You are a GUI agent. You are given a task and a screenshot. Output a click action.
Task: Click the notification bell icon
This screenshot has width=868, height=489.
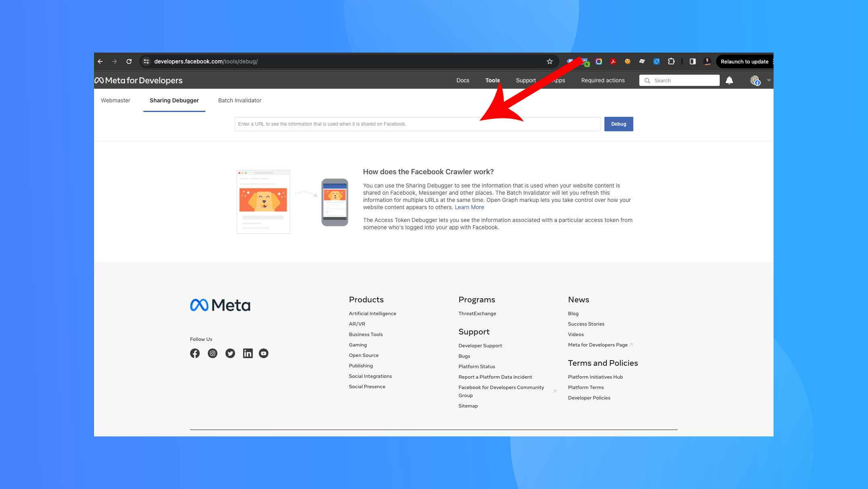pyautogui.click(x=729, y=80)
